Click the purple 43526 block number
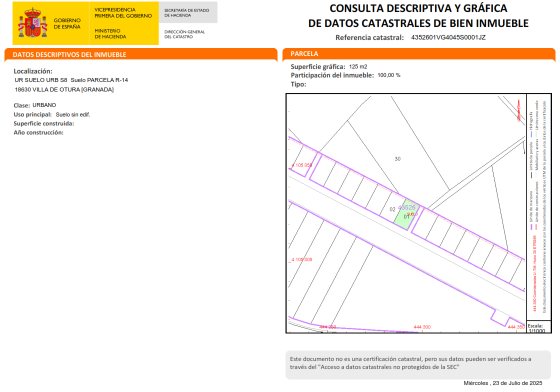The image size is (560, 392). [406, 207]
